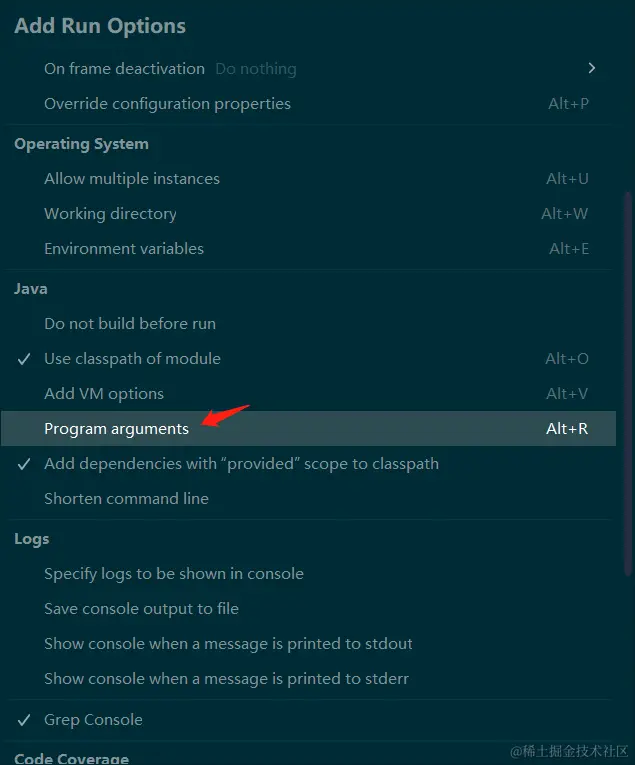Viewport: 635px width, 765px height.
Task: Click the Alt+R shortcut hint
Action: 567,429
